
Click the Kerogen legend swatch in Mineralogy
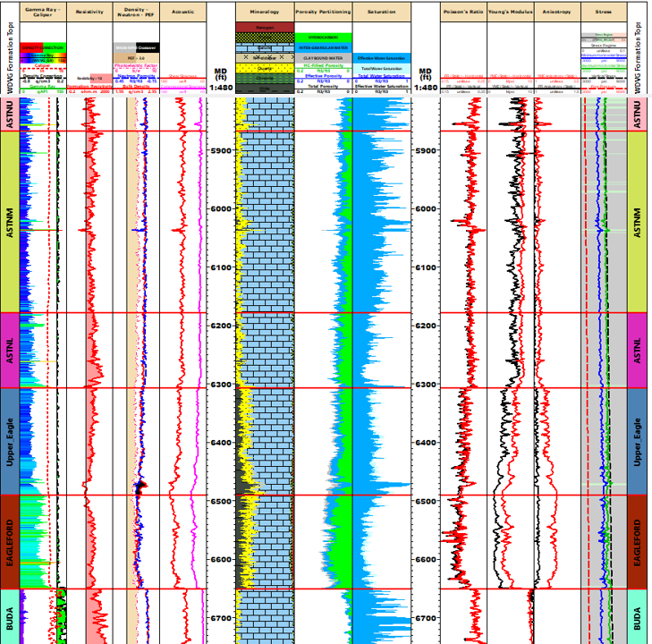(x=264, y=28)
